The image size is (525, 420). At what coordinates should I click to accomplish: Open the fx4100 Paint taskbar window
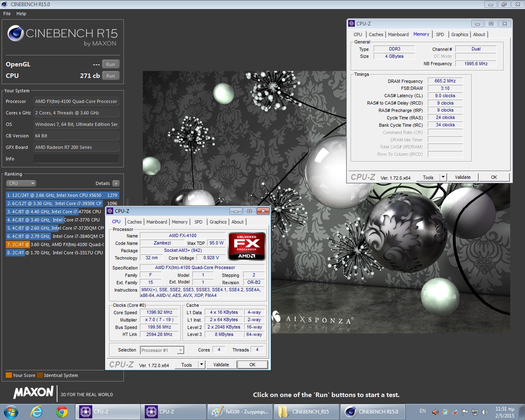point(240,411)
